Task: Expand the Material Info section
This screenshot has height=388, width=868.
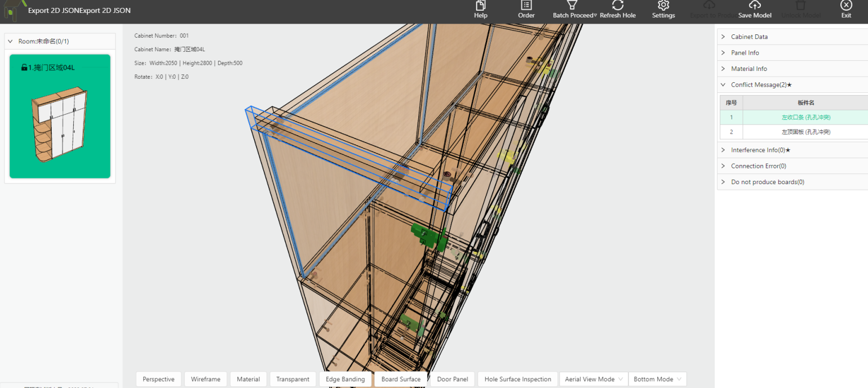Action: coord(749,69)
